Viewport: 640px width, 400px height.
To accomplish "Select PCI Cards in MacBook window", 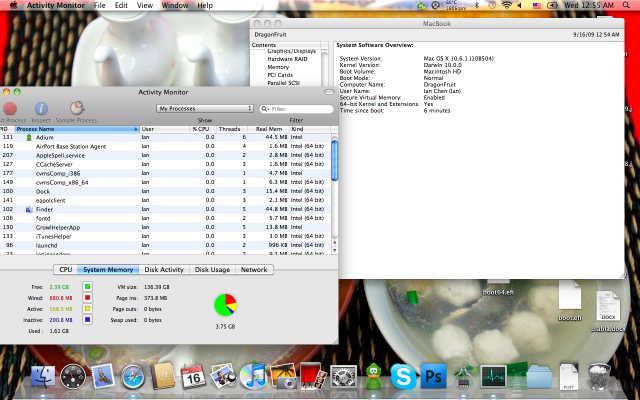I will tap(280, 75).
